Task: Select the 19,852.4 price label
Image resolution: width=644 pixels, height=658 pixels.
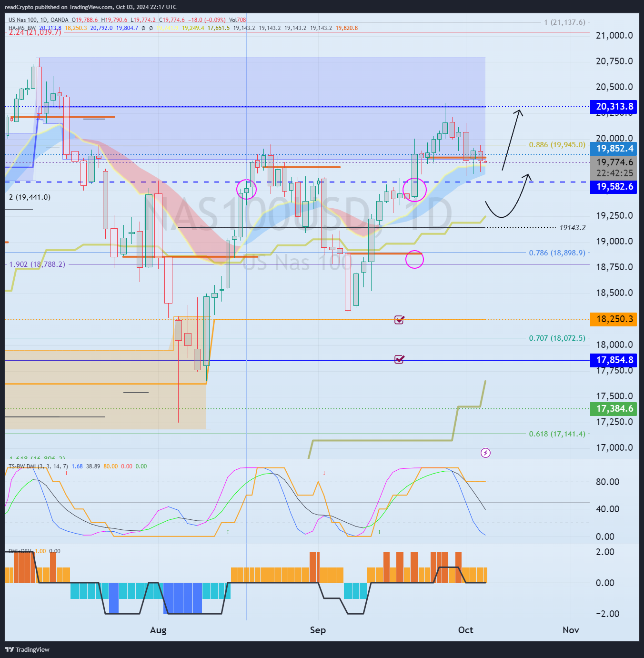Action: [614, 148]
